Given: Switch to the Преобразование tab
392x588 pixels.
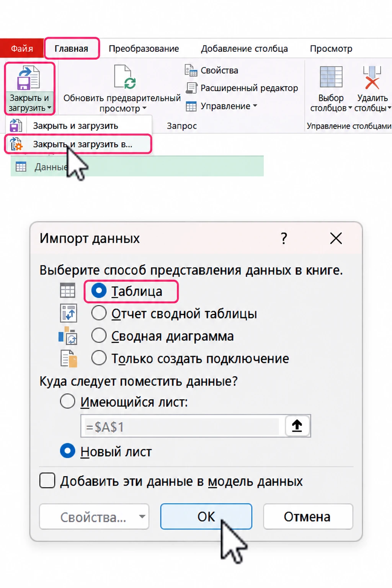Looking at the screenshot, I should click(x=144, y=49).
